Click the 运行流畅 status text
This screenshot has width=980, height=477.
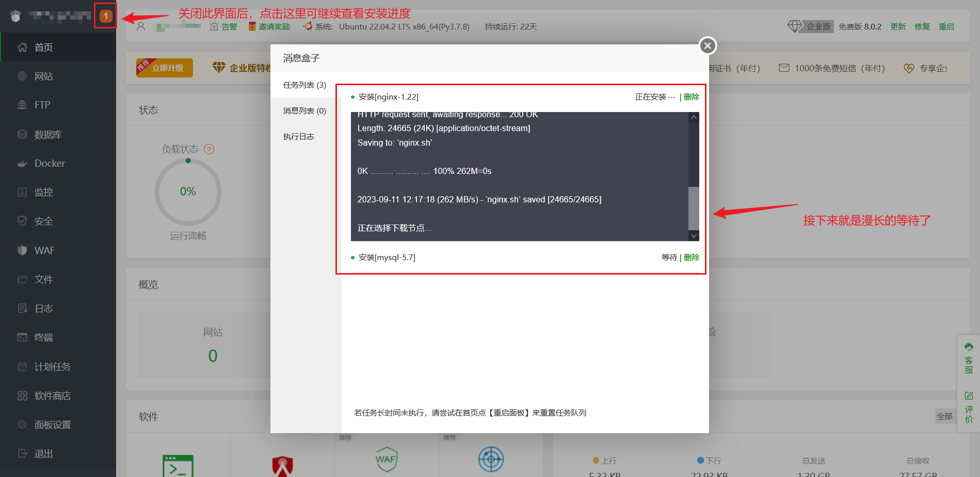[x=188, y=236]
